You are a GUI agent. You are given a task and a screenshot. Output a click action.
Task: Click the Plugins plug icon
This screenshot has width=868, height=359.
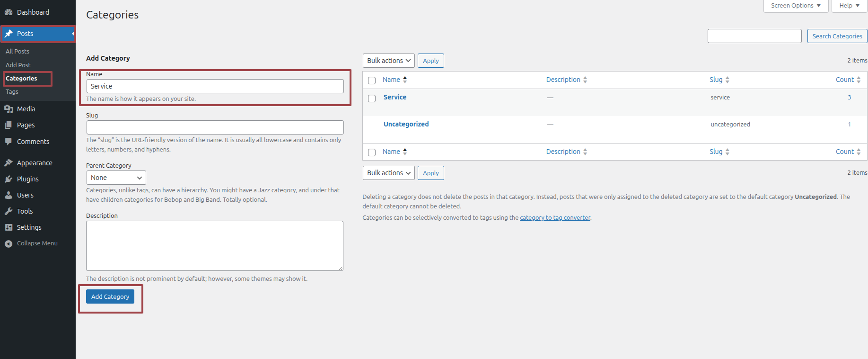[x=9, y=179]
